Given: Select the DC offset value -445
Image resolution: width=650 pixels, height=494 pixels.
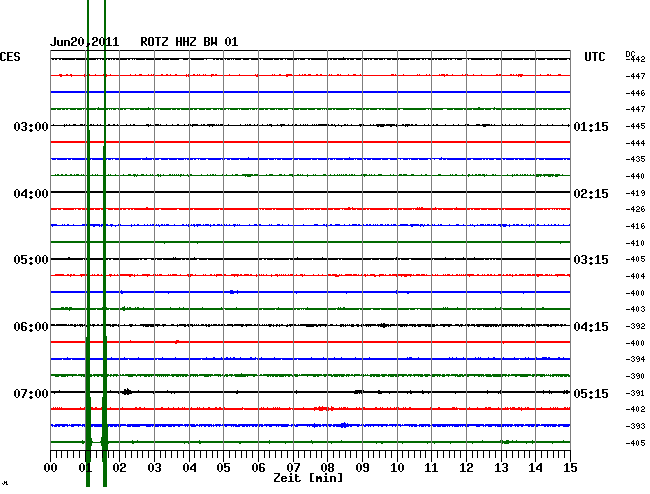Looking at the screenshot, I should click(635, 126).
